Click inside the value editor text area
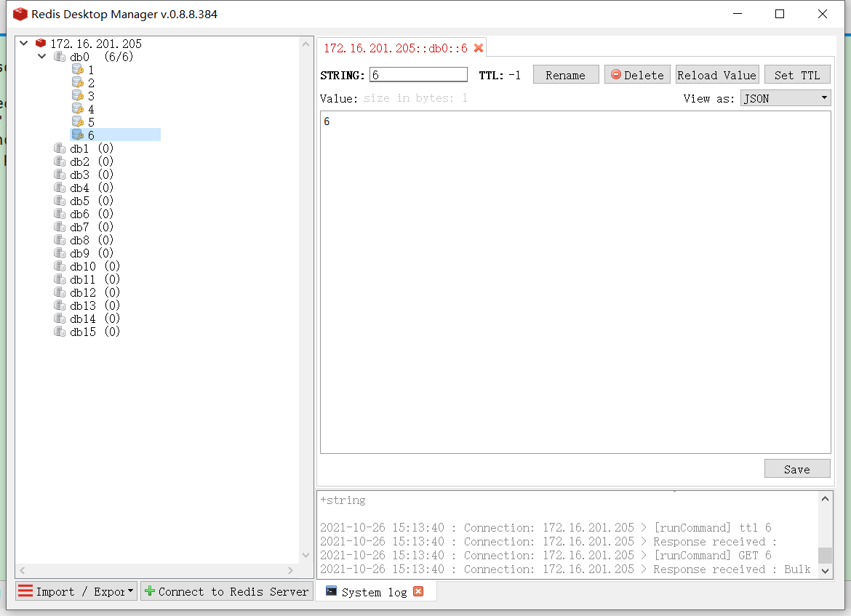This screenshot has width=851, height=616. (575, 282)
